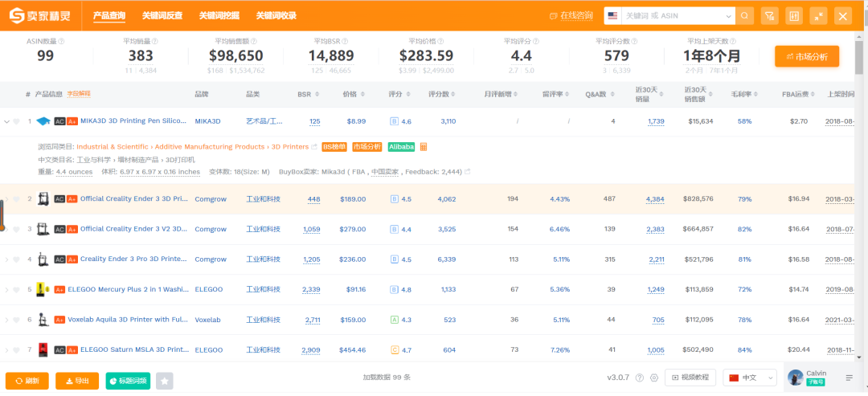
Task: Open the hamburger menu beside Calvin
Action: coord(850,378)
